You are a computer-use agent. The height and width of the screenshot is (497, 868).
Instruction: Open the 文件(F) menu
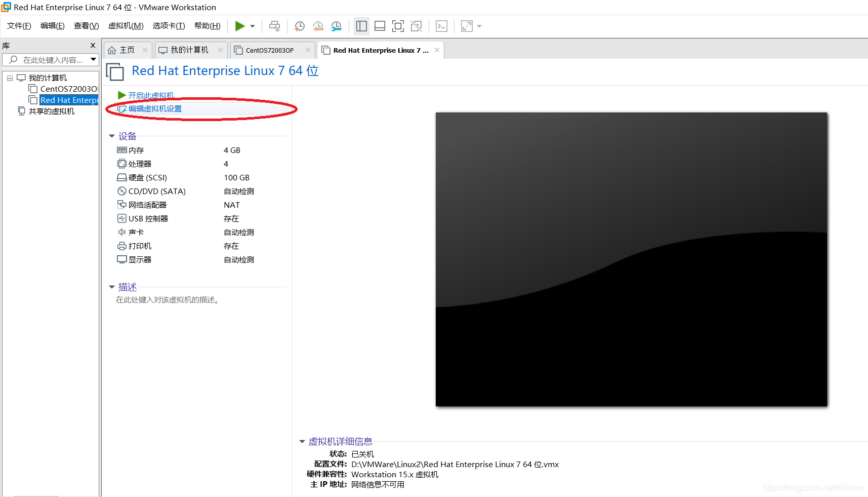(19, 26)
